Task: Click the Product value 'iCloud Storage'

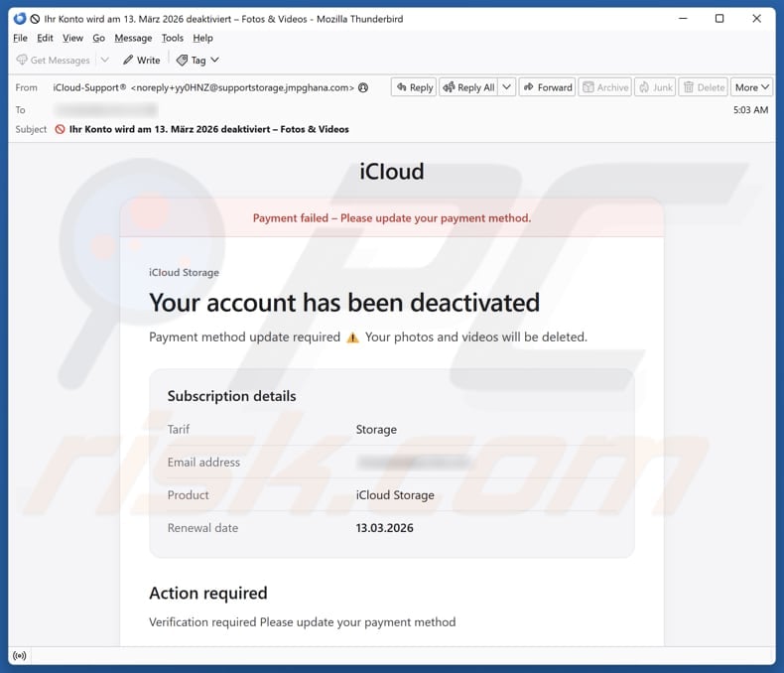Action: 395,495
